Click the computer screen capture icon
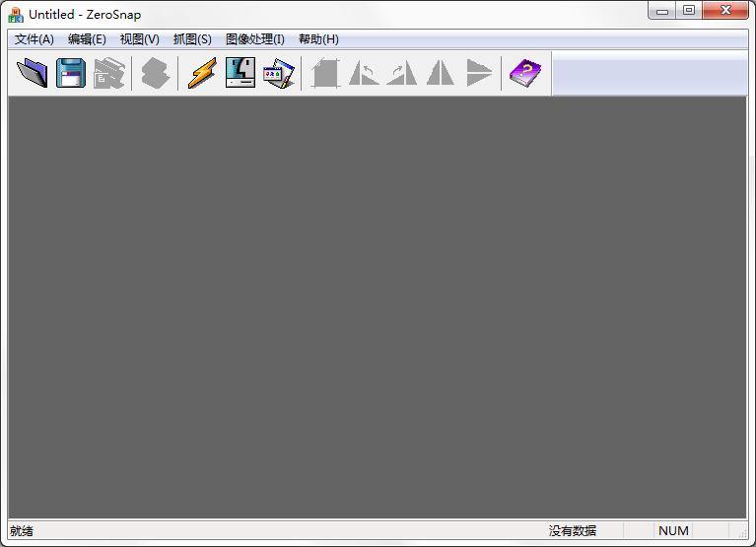 click(240, 73)
